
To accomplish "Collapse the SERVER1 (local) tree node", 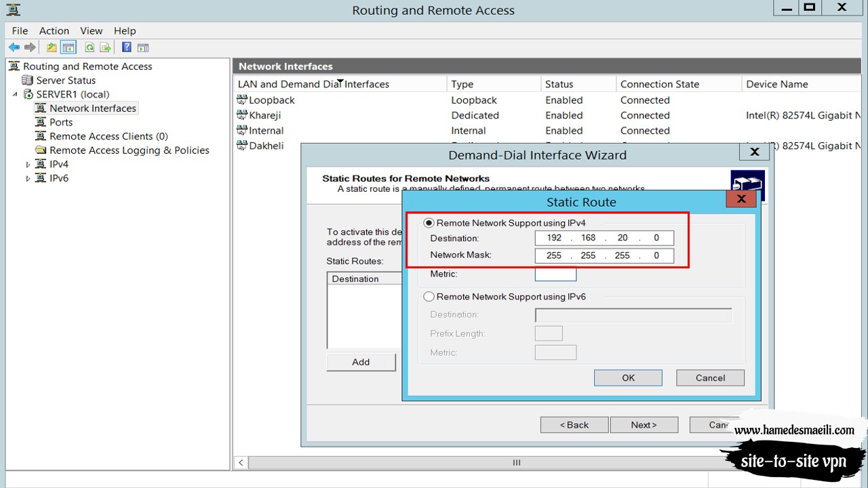I will tap(16, 94).
